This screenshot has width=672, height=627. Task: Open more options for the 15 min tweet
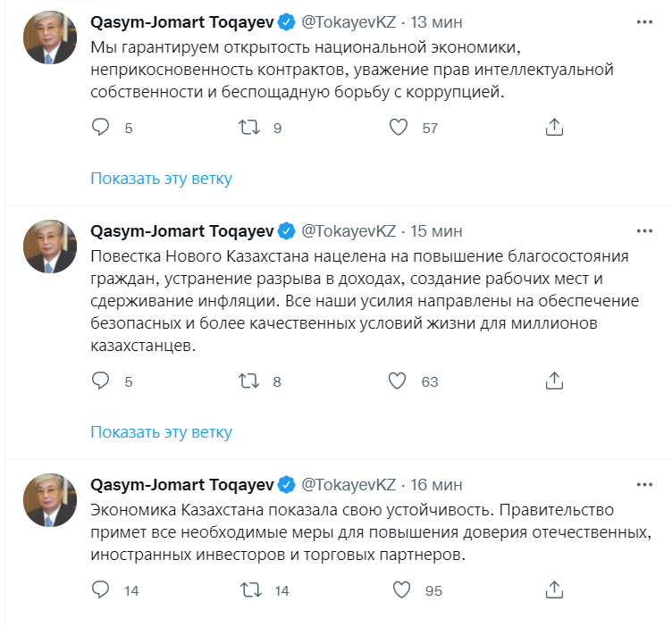(x=645, y=230)
